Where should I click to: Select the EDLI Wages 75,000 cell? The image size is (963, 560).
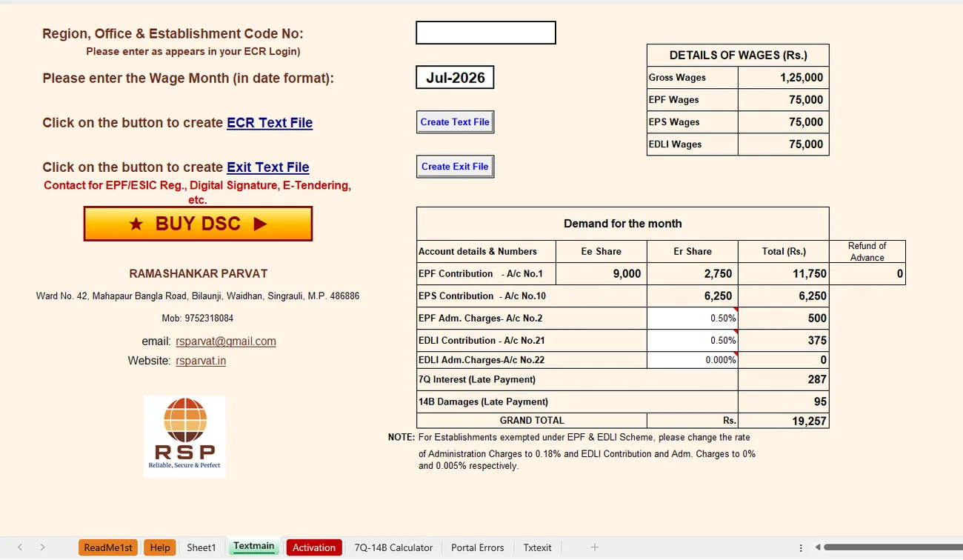[x=784, y=144]
